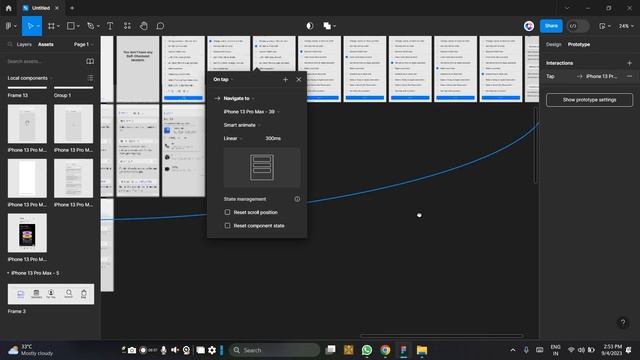Open Windows Settings gear in taskbar
The image size is (640, 360).
212,350
